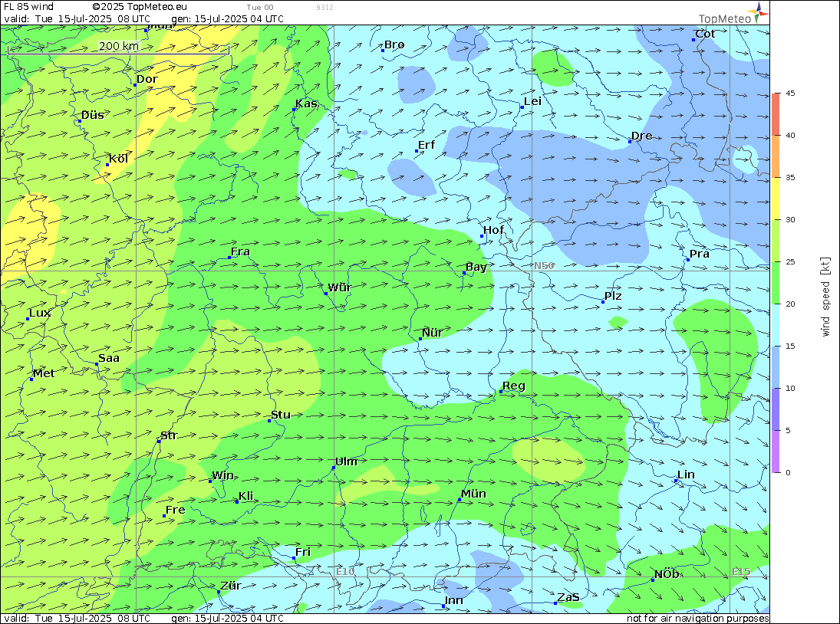
Task: Click the red 40-45 kt legend band
Action: coord(776,114)
